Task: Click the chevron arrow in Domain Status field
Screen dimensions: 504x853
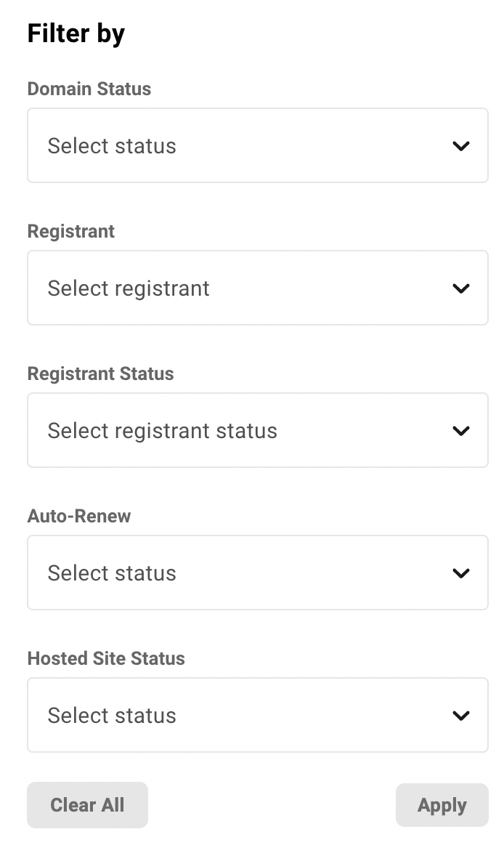Action: coord(460,146)
